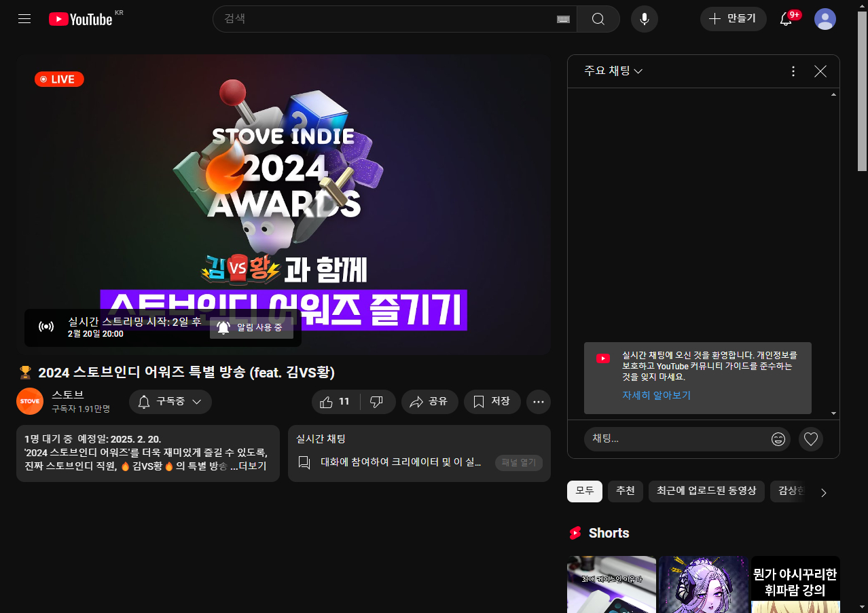Screen dimensions: 868x613
Task: Click the live broadcast signal icon
Action: pos(46,327)
